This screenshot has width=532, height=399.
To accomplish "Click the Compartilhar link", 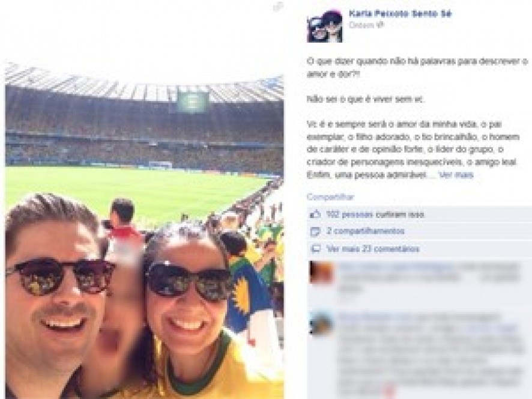I will pos(330,197).
